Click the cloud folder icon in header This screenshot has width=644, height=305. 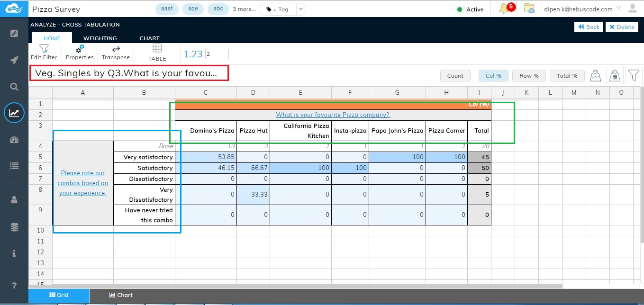pyautogui.click(x=529, y=9)
